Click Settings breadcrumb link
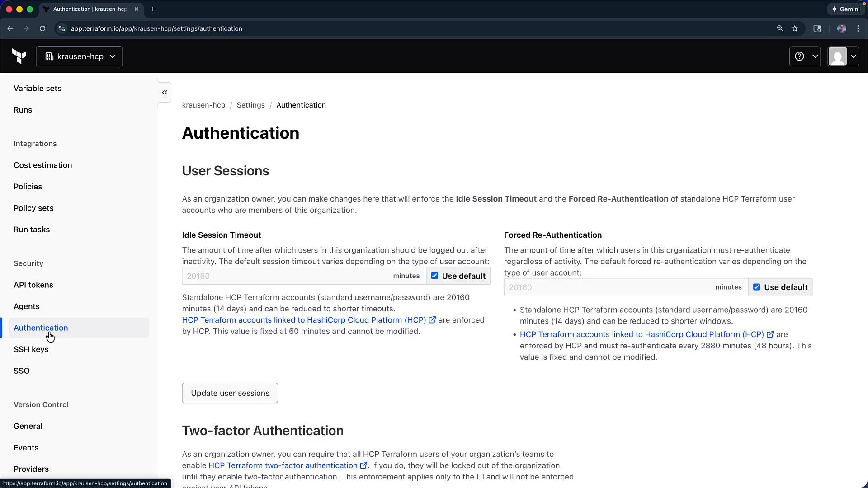The height and width of the screenshot is (488, 868). click(251, 105)
